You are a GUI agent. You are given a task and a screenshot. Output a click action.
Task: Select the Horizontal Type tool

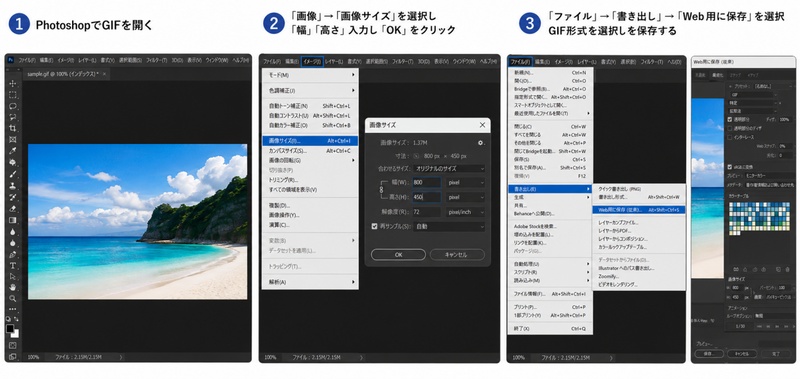pos(13,266)
